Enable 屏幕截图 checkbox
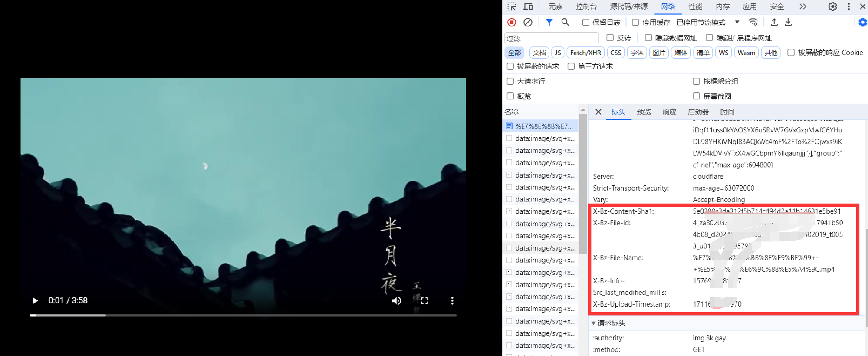Viewport: 868px width, 356px height. tap(696, 96)
